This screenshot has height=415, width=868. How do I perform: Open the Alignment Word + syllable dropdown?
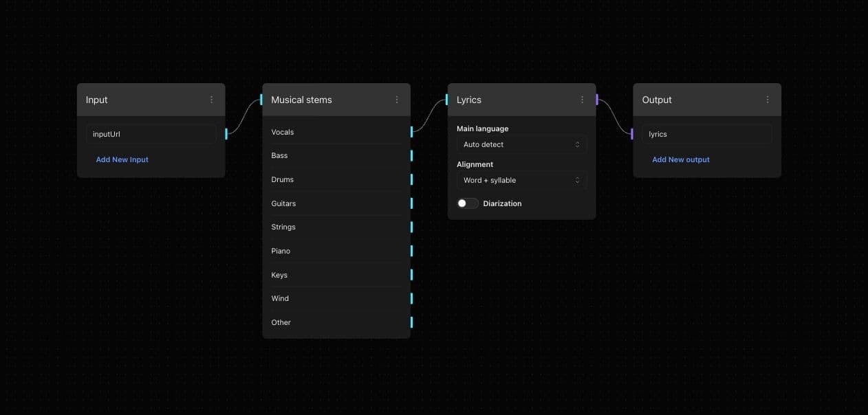tap(521, 180)
